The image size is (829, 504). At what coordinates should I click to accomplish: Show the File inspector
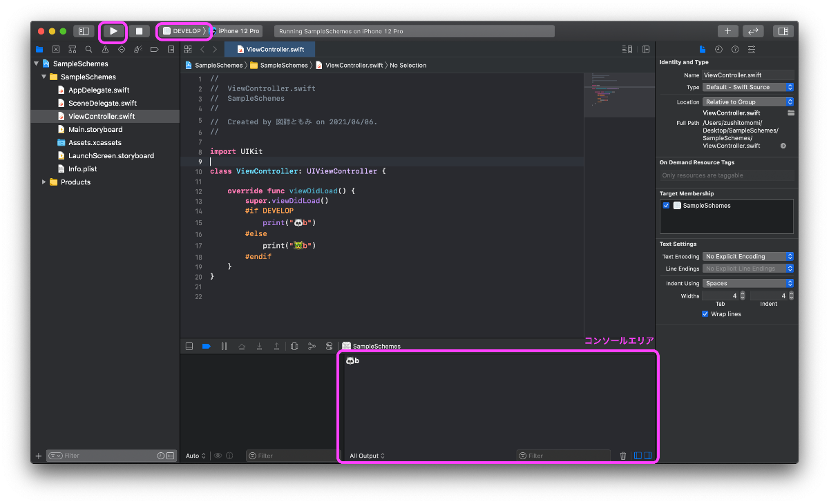pos(703,49)
